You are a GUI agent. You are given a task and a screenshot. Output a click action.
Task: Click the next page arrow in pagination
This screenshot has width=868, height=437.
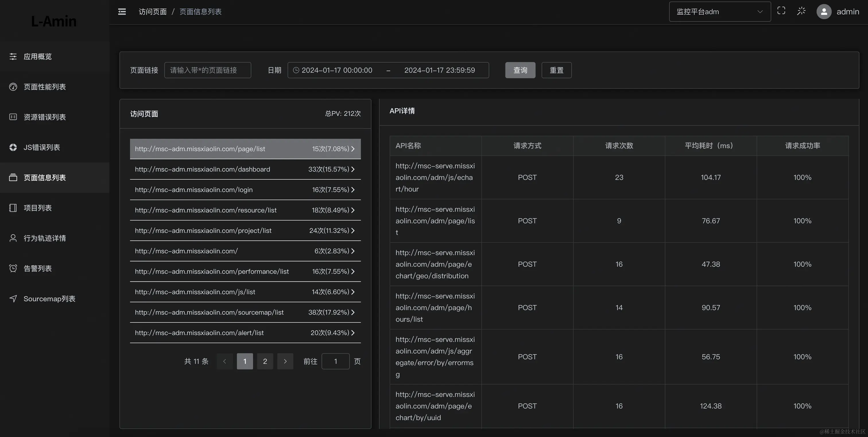pyautogui.click(x=285, y=361)
